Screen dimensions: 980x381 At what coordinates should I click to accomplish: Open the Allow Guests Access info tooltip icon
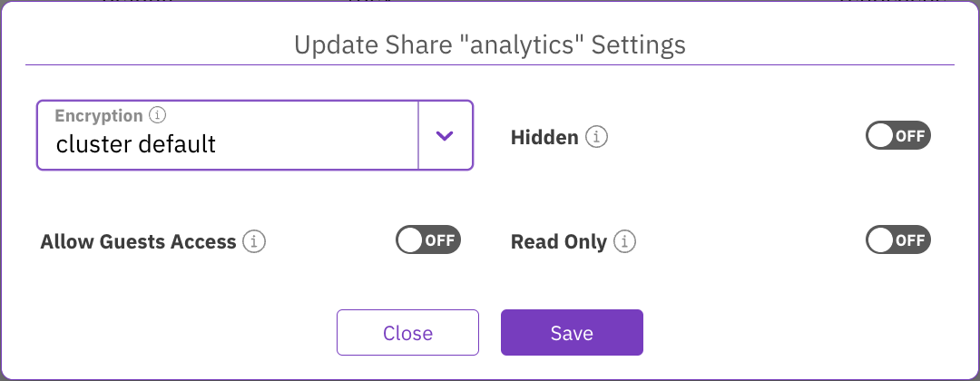pos(255,242)
